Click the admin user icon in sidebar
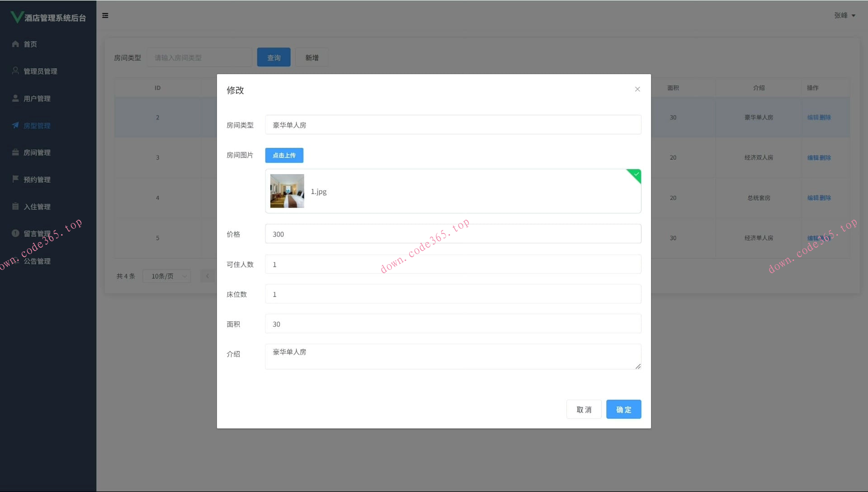The image size is (868, 492). coord(15,71)
